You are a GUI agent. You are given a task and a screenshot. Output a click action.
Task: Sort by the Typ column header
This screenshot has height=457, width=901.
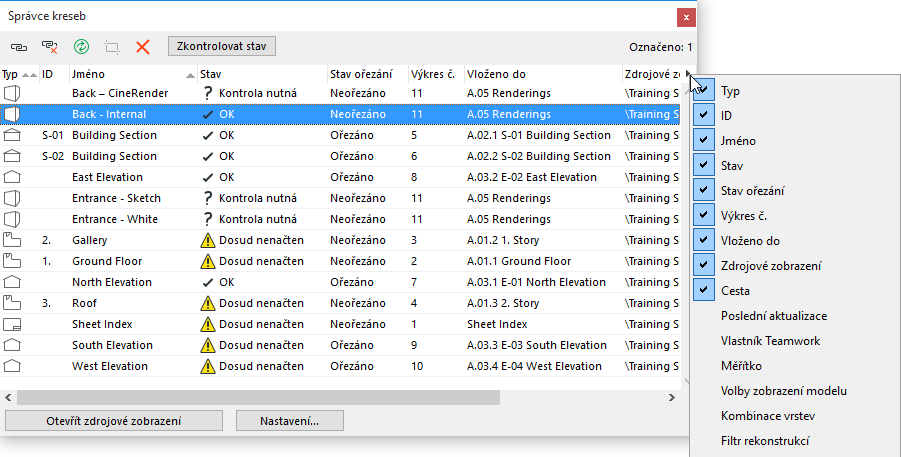[x=14, y=74]
